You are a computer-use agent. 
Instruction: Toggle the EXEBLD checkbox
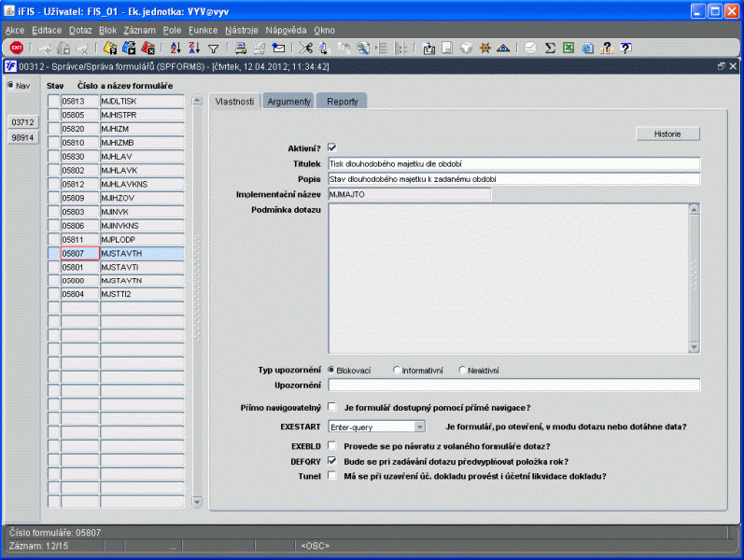point(332,445)
